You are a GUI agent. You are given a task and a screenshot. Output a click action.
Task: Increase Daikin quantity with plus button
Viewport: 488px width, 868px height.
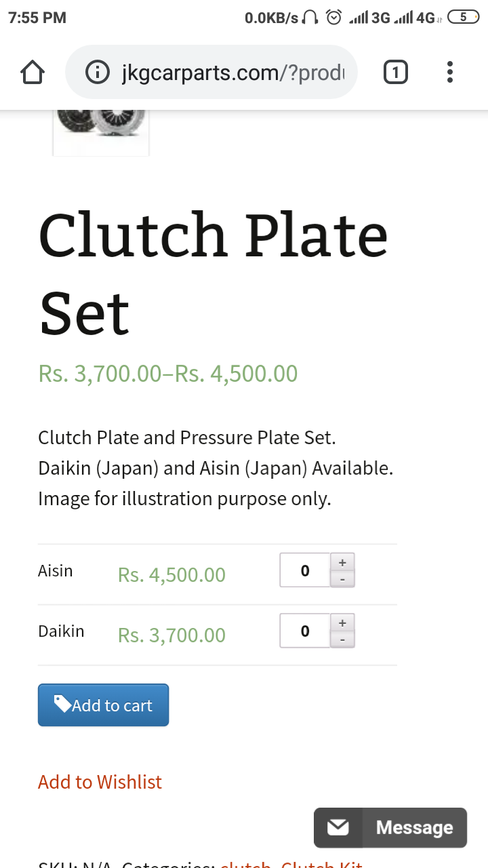point(342,623)
